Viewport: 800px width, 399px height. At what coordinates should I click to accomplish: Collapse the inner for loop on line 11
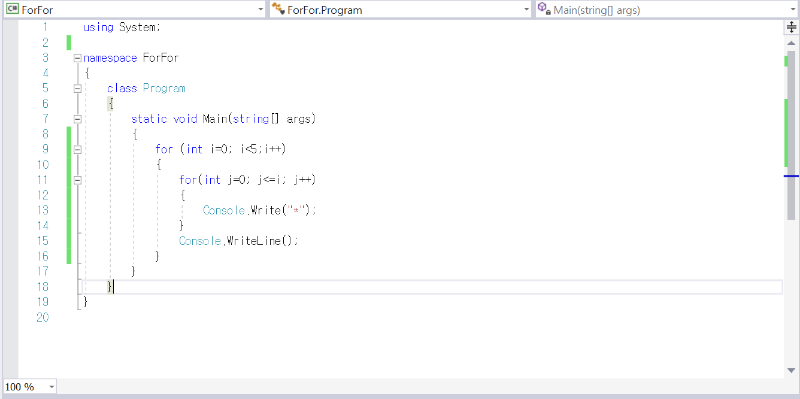tap(78, 180)
